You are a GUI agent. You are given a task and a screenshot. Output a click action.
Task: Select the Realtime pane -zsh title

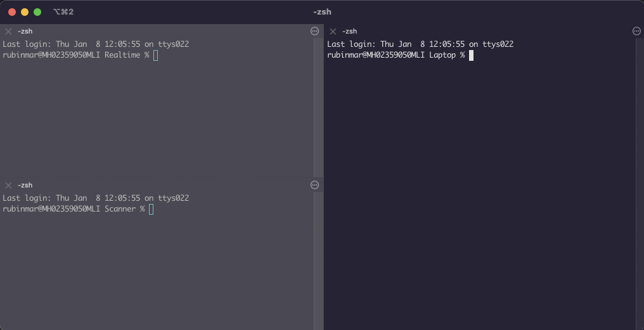tap(25, 31)
